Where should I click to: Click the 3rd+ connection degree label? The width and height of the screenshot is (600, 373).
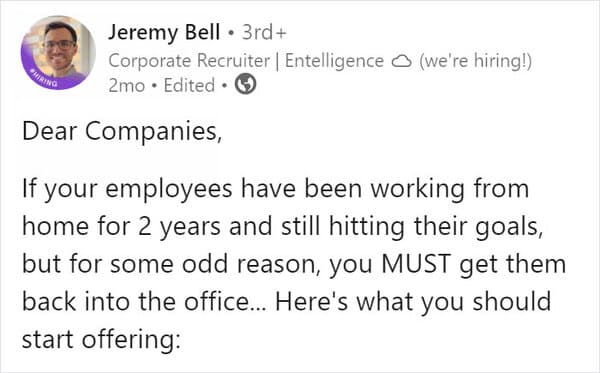(264, 32)
